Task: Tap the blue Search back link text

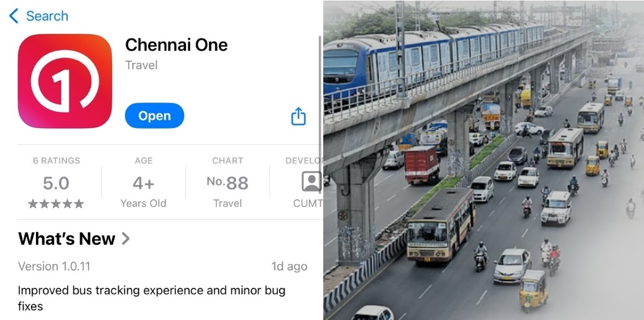Action: tap(47, 16)
